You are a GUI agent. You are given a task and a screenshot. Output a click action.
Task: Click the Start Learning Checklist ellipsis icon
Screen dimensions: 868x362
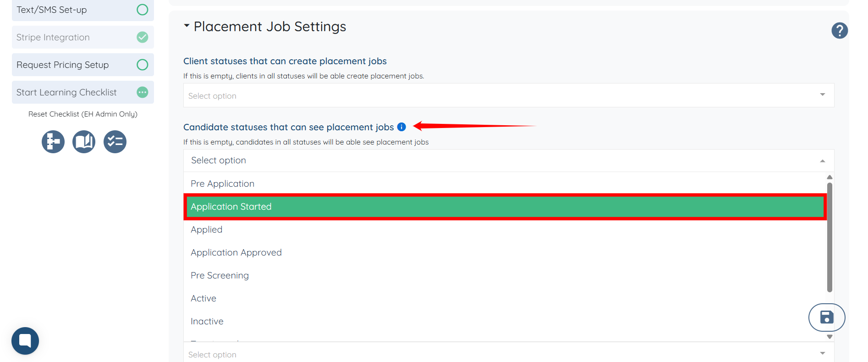tap(143, 92)
